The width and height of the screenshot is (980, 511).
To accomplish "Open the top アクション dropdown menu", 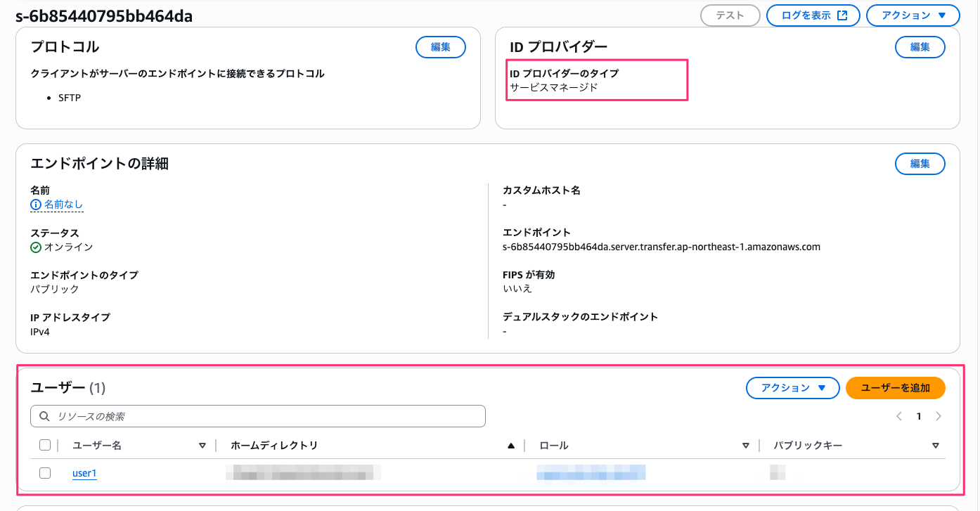I will tap(913, 15).
